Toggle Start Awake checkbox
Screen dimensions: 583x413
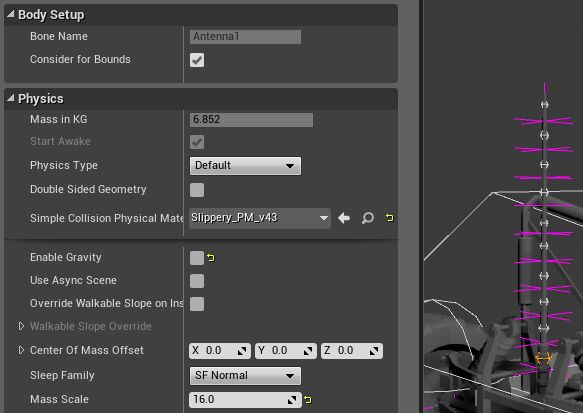pos(197,142)
